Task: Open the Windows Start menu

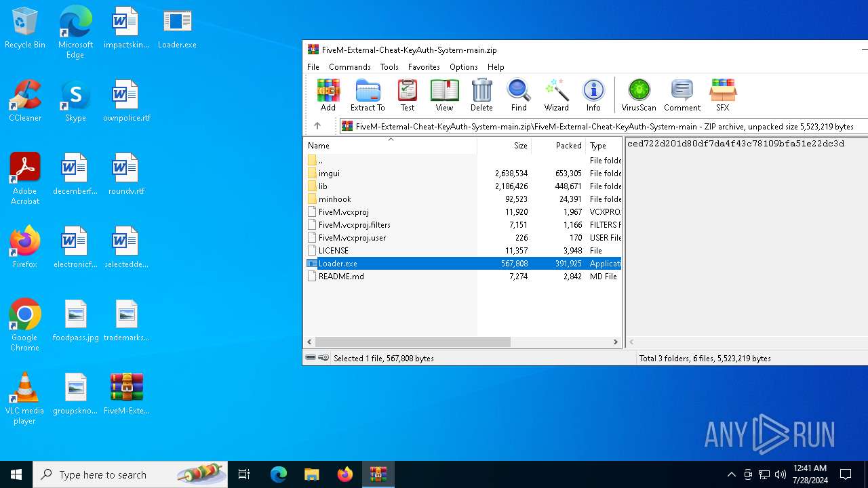Action: (x=16, y=474)
